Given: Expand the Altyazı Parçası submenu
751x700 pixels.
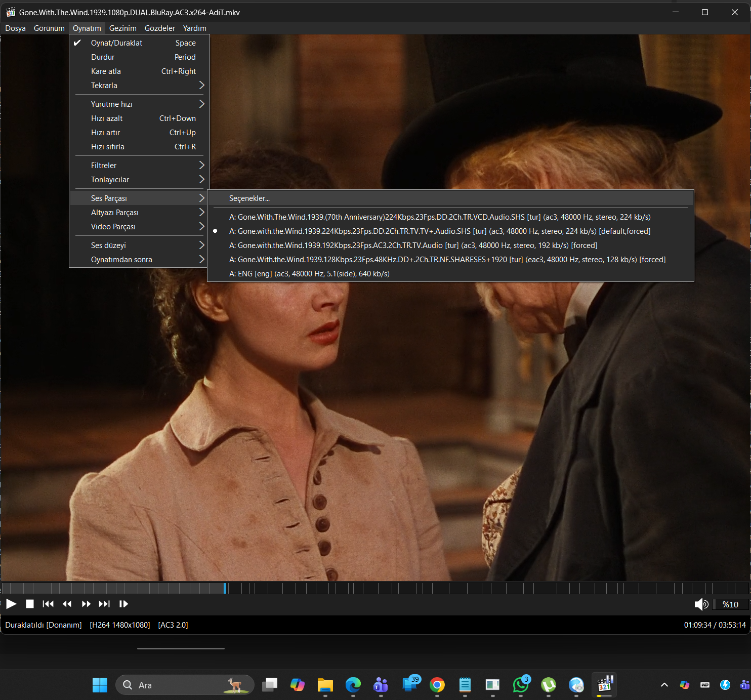Looking at the screenshot, I should pos(140,213).
